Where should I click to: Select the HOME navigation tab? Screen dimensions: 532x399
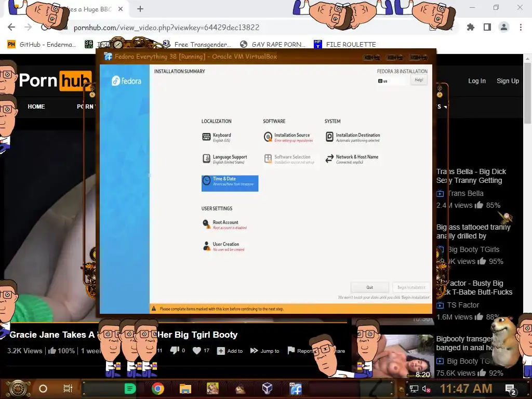[x=36, y=107]
